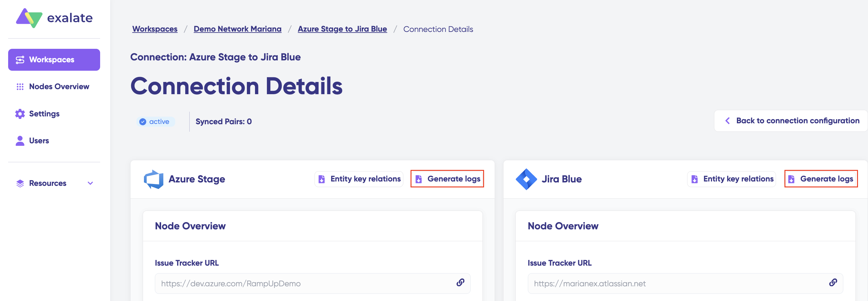Generate logs for Azure Stage
Image resolution: width=868 pixels, height=301 pixels.
(x=447, y=179)
